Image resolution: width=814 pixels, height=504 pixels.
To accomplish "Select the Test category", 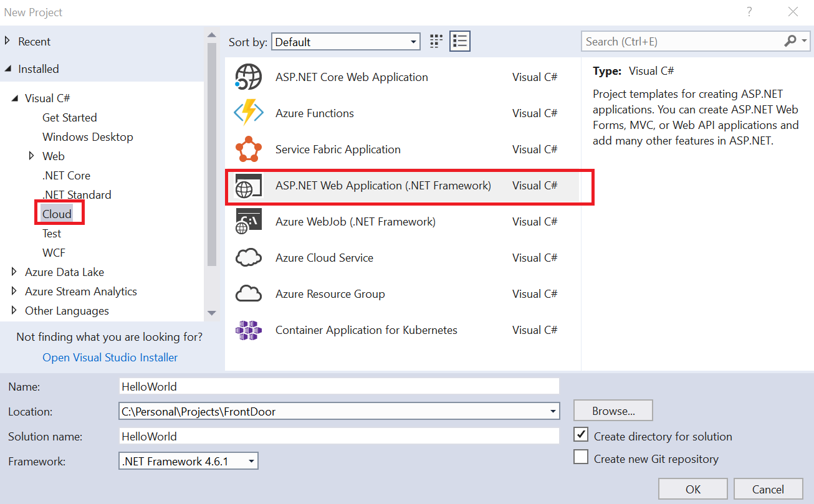I will click(x=52, y=233).
